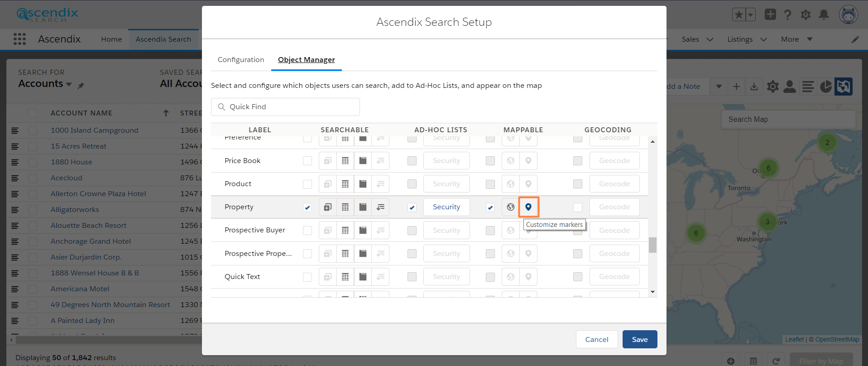The height and width of the screenshot is (366, 868).
Task: Open the Ascendix Search nav tab
Action: coord(163,39)
